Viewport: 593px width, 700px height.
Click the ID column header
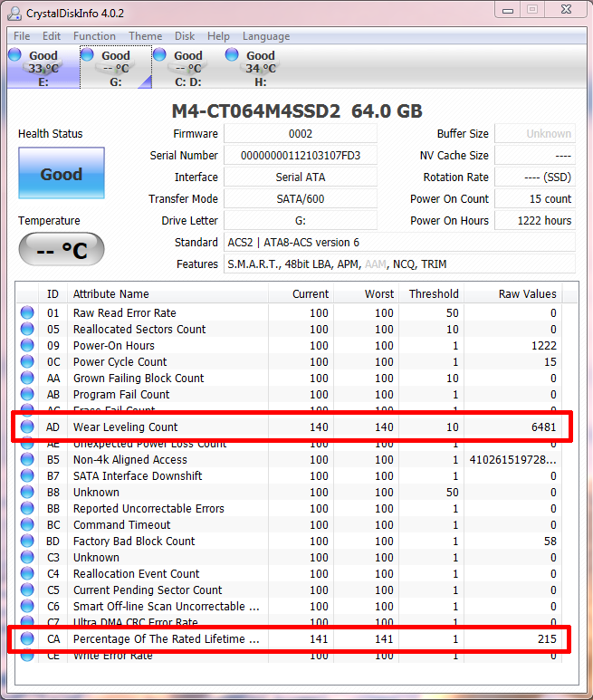53,293
